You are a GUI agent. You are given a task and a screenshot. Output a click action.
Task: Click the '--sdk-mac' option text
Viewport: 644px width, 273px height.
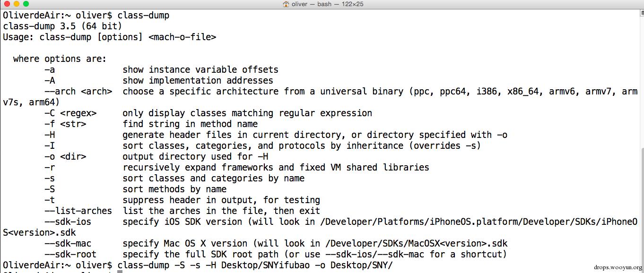pos(68,243)
